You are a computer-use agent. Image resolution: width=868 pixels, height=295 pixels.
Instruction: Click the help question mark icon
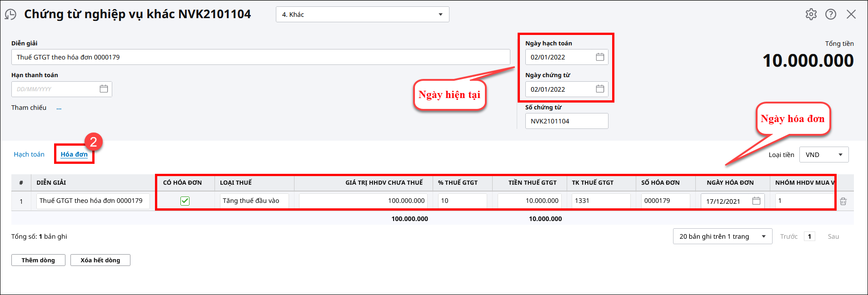(831, 15)
